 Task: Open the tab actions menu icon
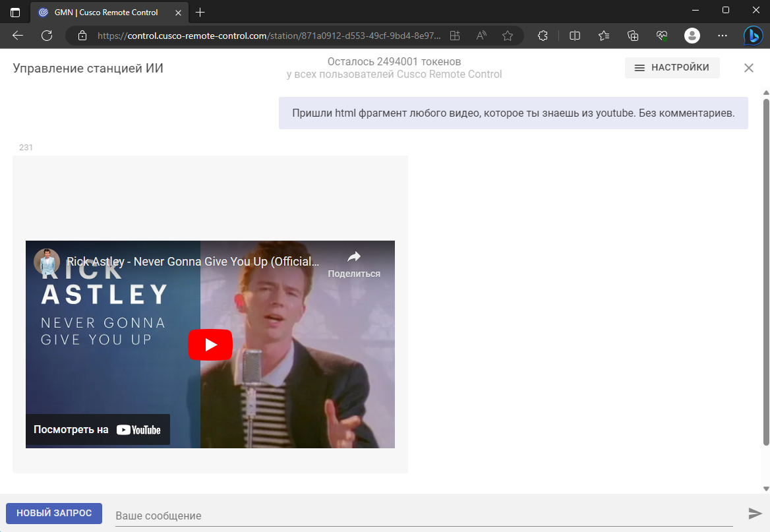pos(15,13)
